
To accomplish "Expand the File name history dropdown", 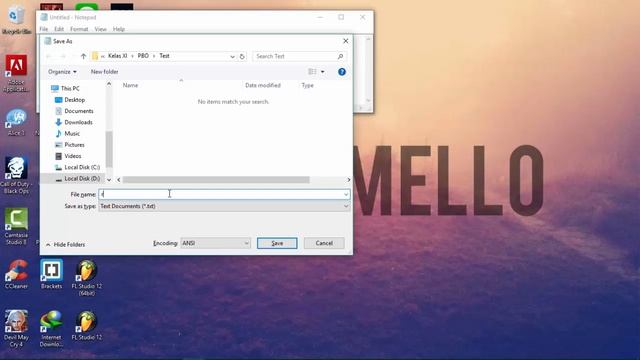I will tap(346, 195).
